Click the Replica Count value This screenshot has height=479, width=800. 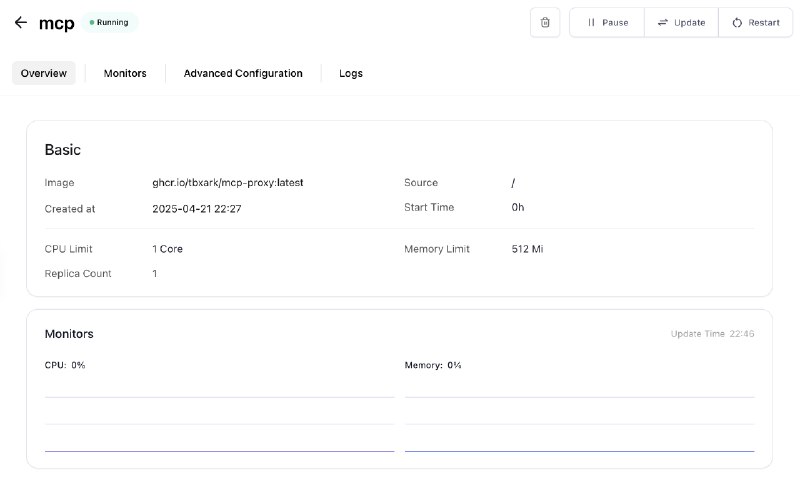pos(155,274)
